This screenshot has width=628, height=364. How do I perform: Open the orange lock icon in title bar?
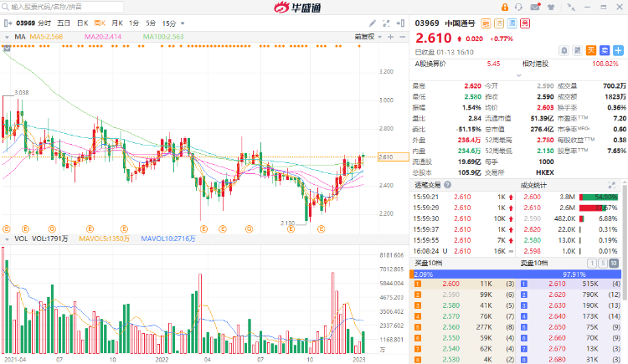(x=505, y=8)
